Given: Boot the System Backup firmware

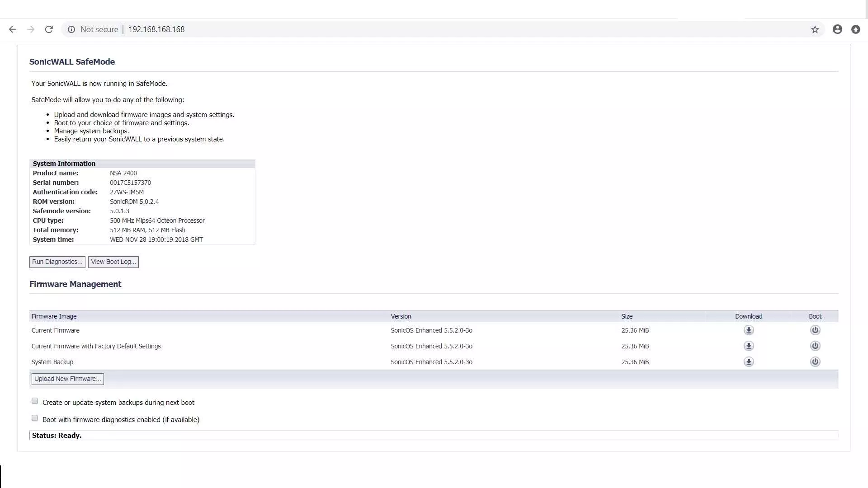Looking at the screenshot, I should 815,362.
